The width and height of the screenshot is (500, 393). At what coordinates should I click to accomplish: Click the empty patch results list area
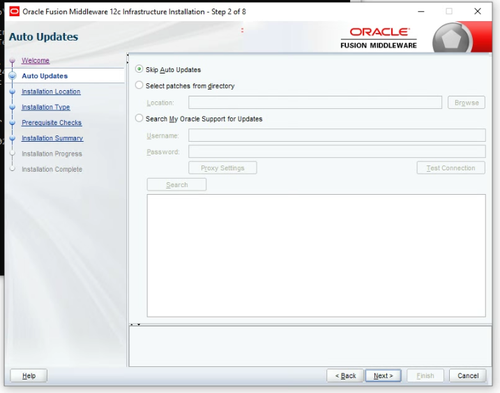click(x=316, y=255)
